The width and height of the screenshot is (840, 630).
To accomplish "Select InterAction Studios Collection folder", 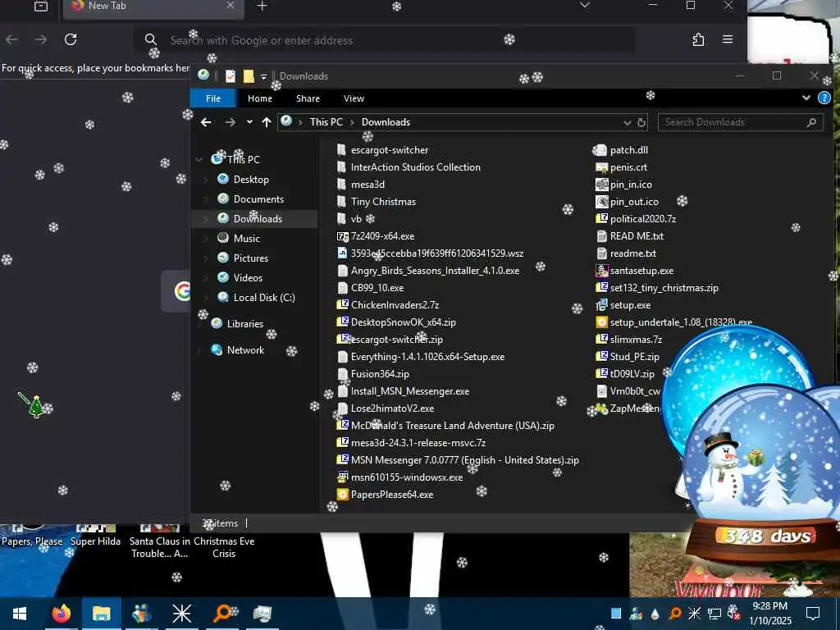I will pyautogui.click(x=409, y=167).
